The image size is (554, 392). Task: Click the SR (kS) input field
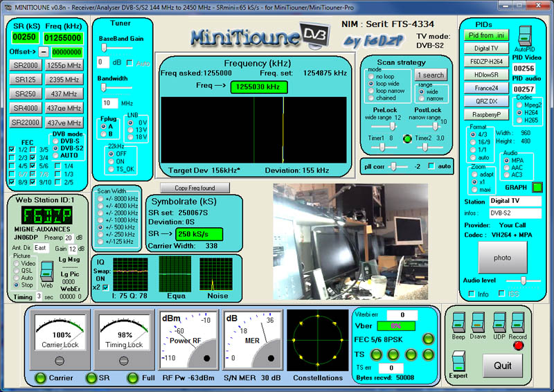point(24,37)
